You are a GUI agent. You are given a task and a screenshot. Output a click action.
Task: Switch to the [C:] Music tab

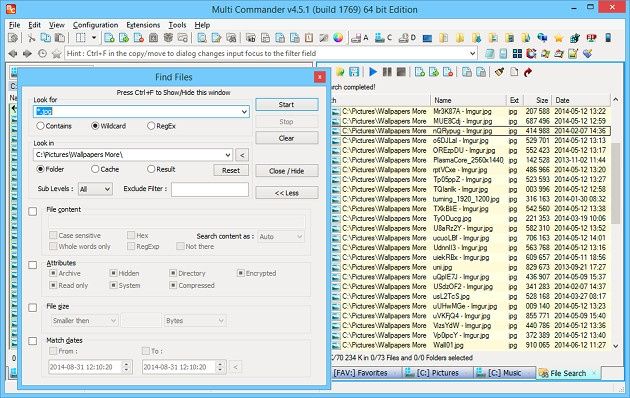click(505, 373)
